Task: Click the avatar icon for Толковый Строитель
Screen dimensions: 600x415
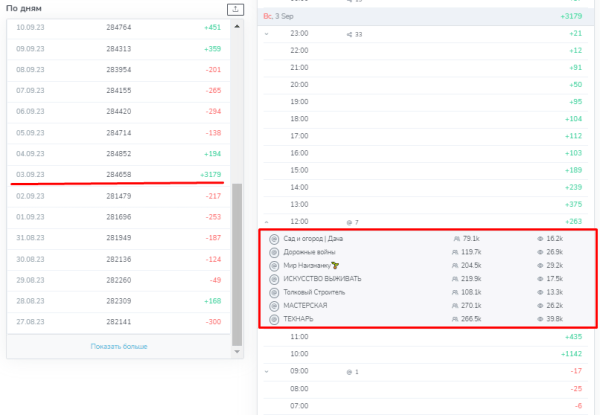Action: tap(275, 292)
